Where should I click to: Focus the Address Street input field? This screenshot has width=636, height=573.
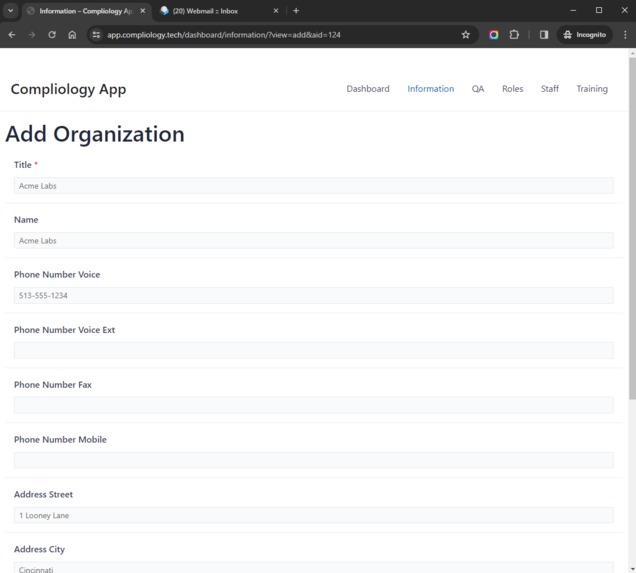pos(314,515)
